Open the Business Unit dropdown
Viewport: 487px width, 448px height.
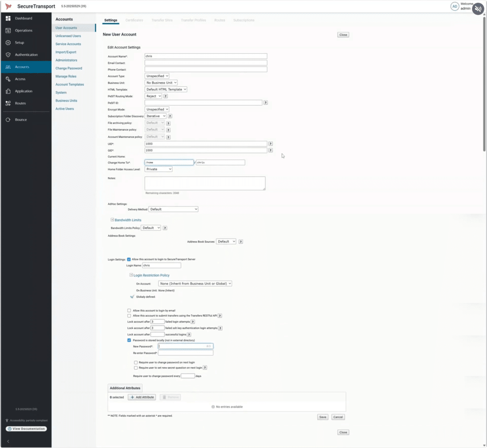point(161,83)
